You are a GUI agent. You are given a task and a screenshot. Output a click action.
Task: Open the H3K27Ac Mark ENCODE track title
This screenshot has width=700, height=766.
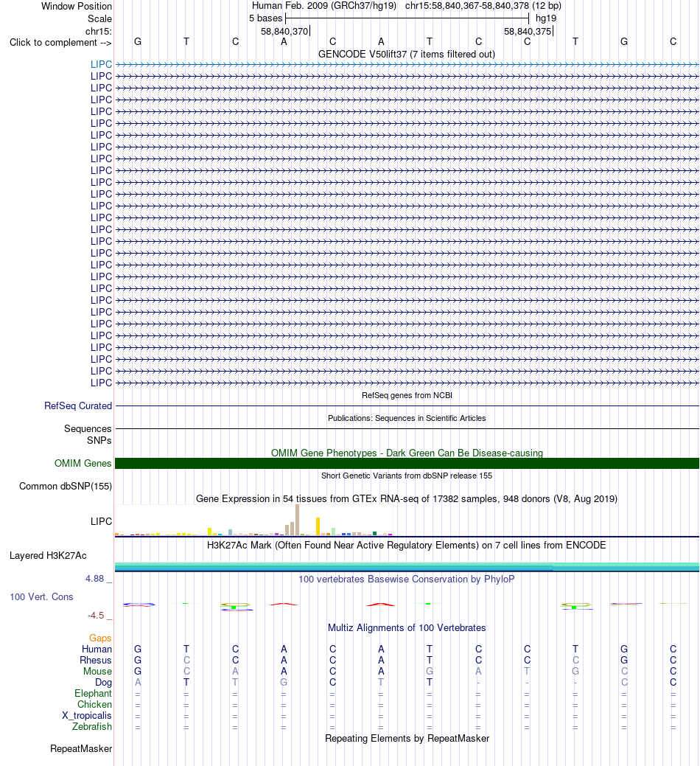pyautogui.click(x=407, y=545)
